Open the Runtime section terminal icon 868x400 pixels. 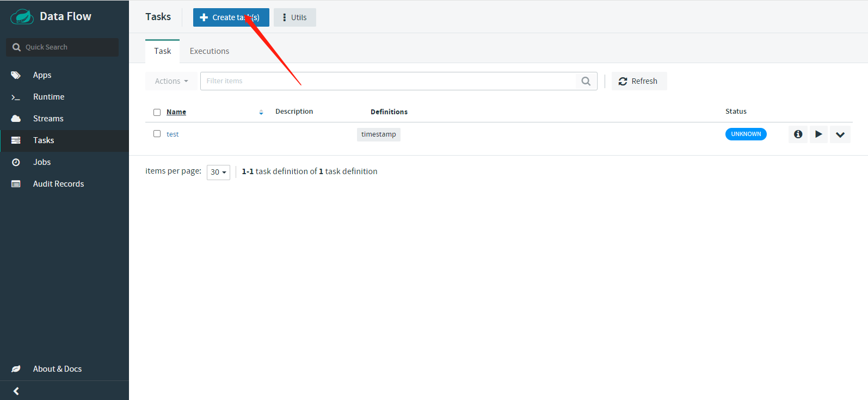point(16,97)
